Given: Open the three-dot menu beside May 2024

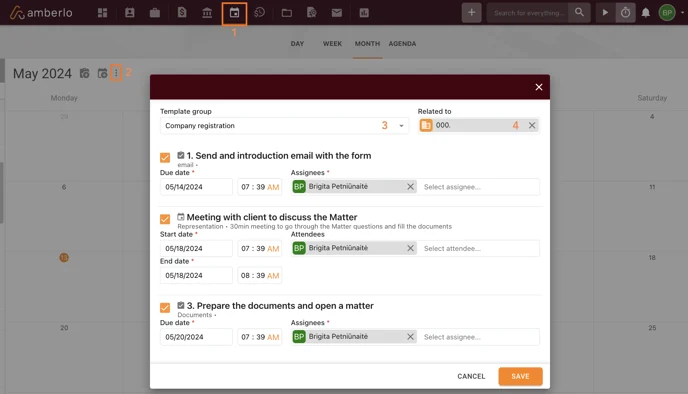Looking at the screenshot, I should [116, 73].
